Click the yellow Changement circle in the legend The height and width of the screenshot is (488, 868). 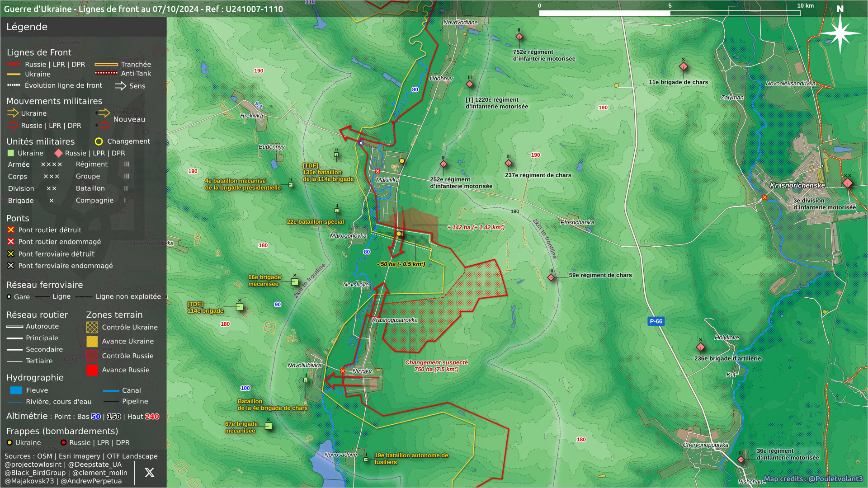point(99,141)
